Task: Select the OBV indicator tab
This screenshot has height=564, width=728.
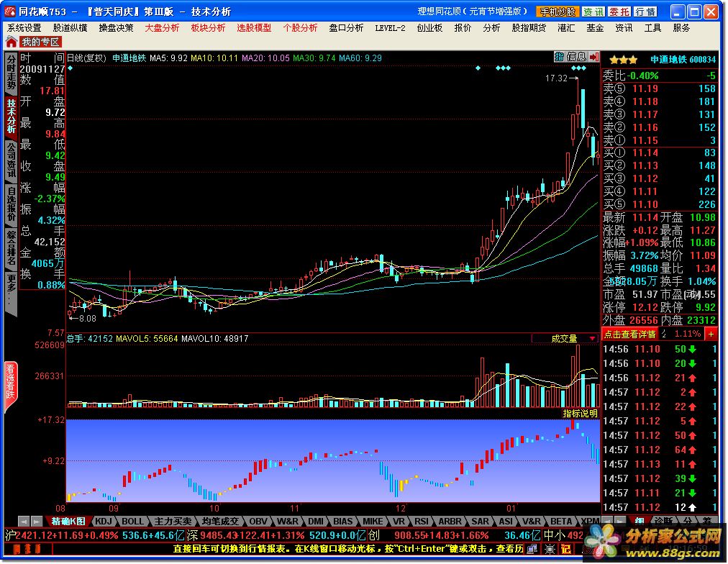Action: [x=258, y=522]
